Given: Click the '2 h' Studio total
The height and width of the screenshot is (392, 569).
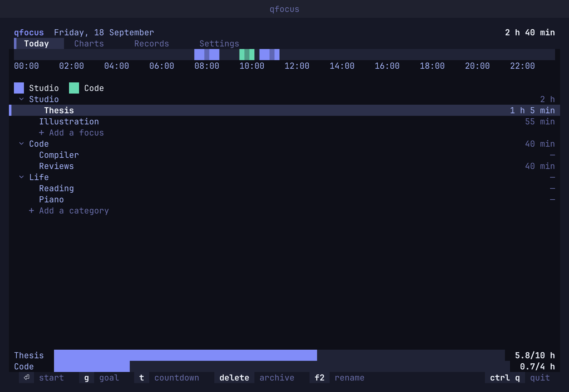Looking at the screenshot, I should (x=547, y=99).
